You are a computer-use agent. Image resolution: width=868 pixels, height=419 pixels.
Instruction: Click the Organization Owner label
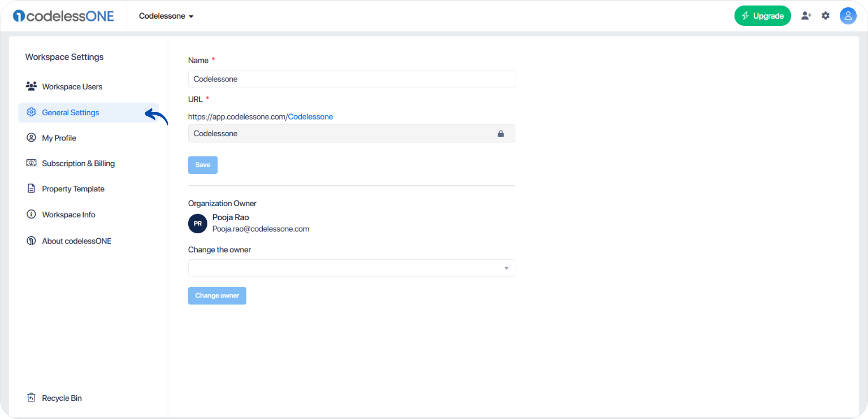click(x=222, y=203)
